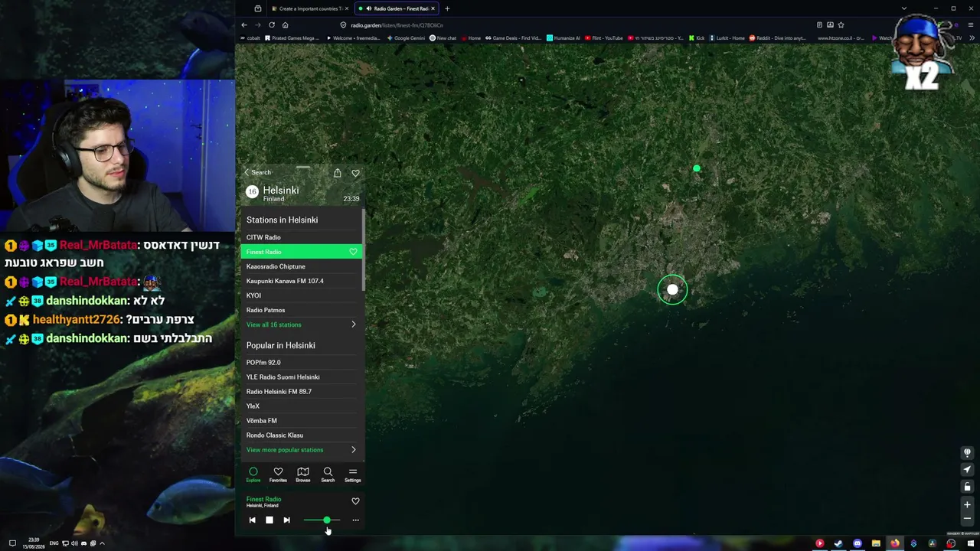Favorite Finest Radio in the player bar

click(x=355, y=501)
